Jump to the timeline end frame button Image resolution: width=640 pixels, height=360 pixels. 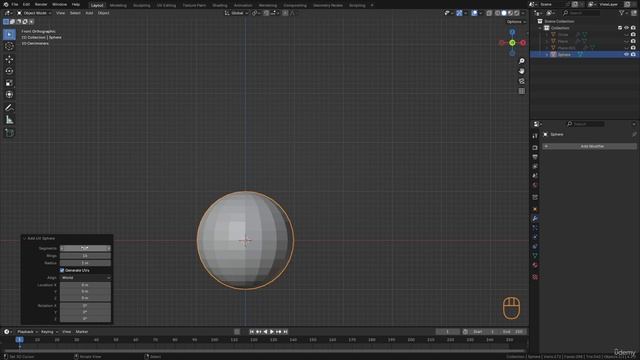pyautogui.click(x=286, y=332)
